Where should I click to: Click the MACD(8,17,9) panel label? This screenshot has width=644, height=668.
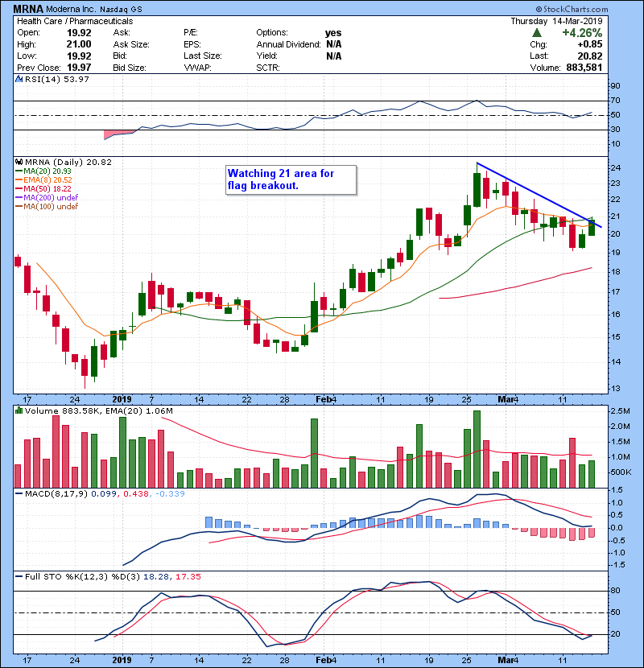click(56, 493)
